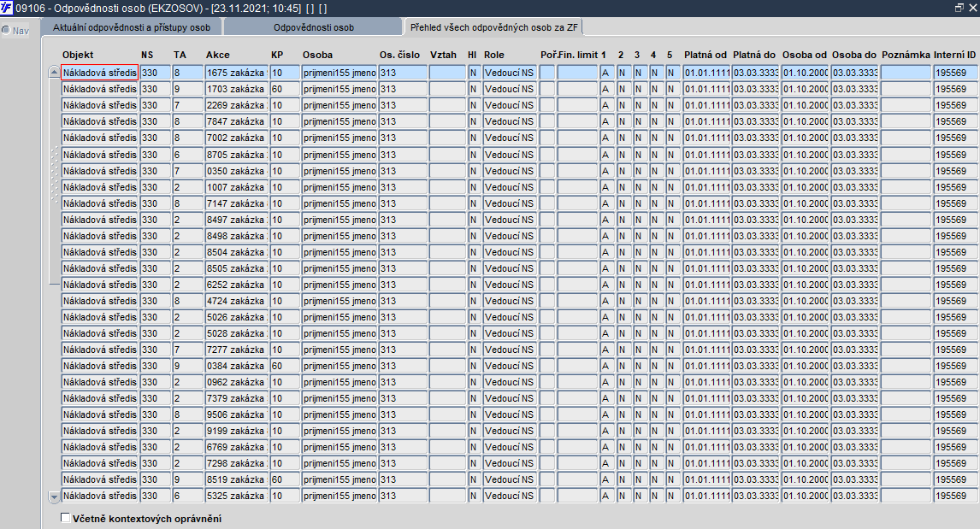Click the application icon in the title bar
This screenshot has width=980, height=529.
(x=6, y=9)
